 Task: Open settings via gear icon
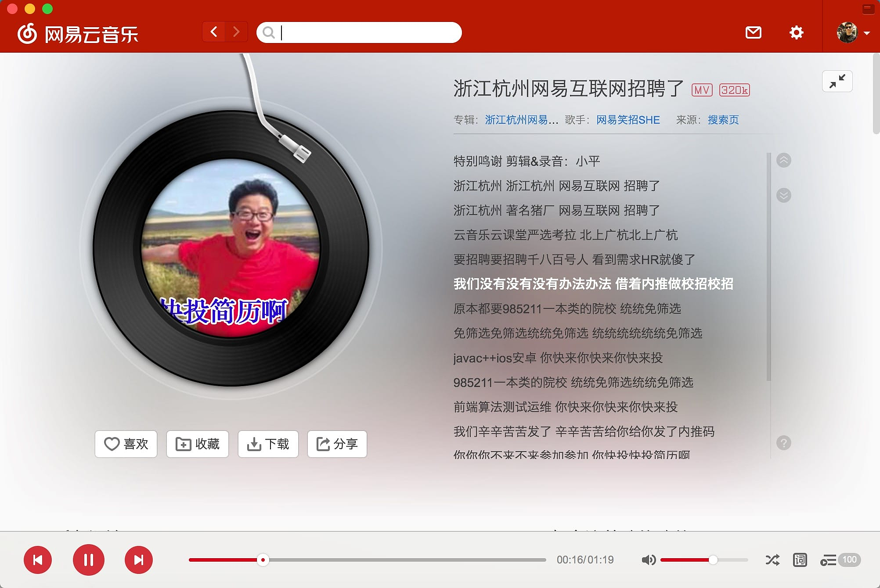[796, 32]
